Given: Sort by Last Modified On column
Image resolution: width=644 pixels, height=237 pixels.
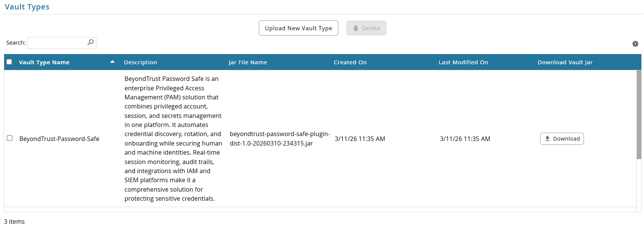Looking at the screenshot, I should point(463,62).
